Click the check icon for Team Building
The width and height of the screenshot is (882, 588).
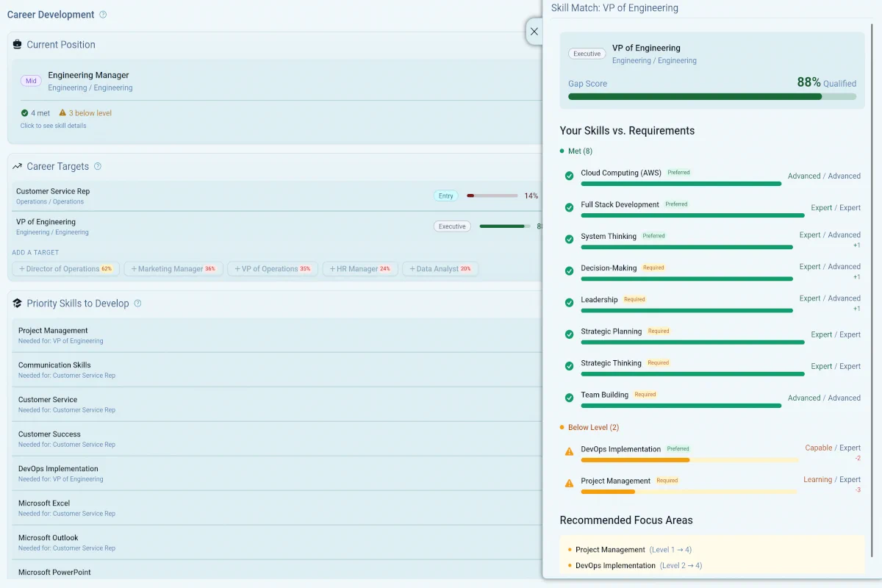point(569,398)
